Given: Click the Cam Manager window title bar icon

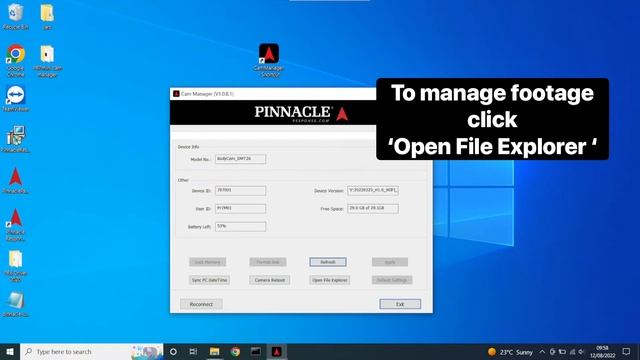Looking at the screenshot, I should pyautogui.click(x=176, y=94).
